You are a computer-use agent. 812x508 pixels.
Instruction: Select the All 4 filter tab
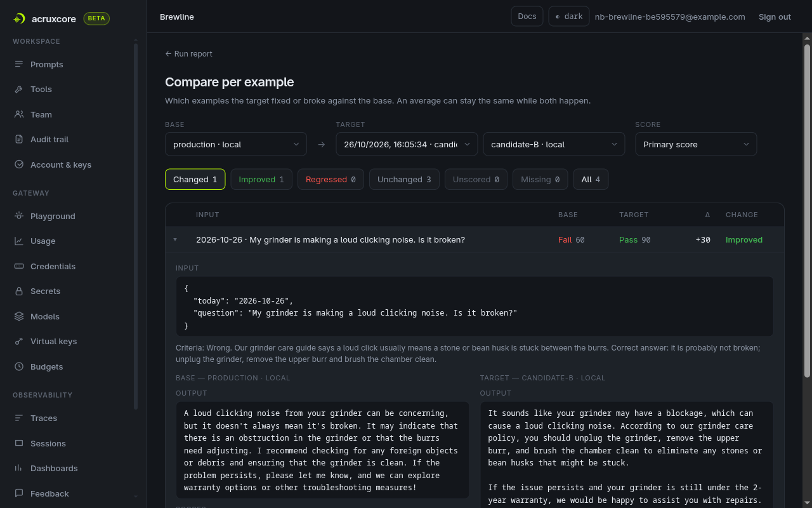click(591, 180)
